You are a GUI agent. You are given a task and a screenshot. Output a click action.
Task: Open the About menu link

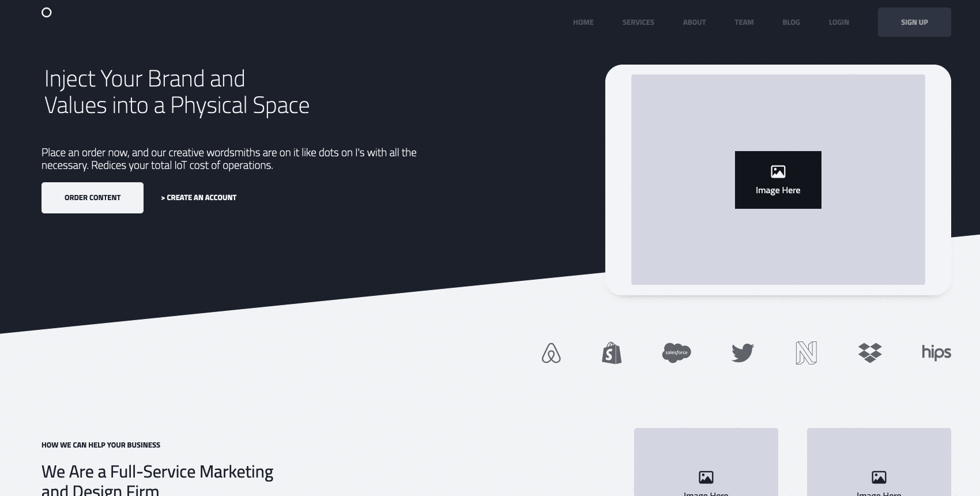(694, 22)
